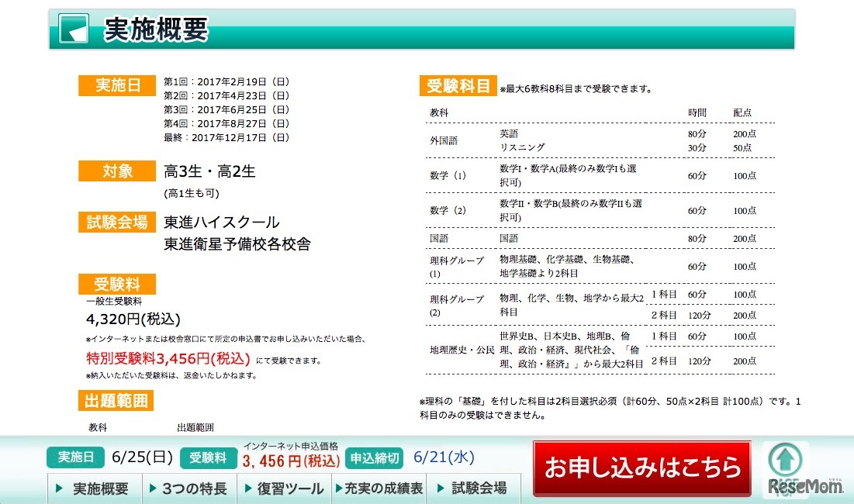Click the 理科グループ(2) row label
Viewport: 854px width, 504px height.
pyautogui.click(x=456, y=306)
